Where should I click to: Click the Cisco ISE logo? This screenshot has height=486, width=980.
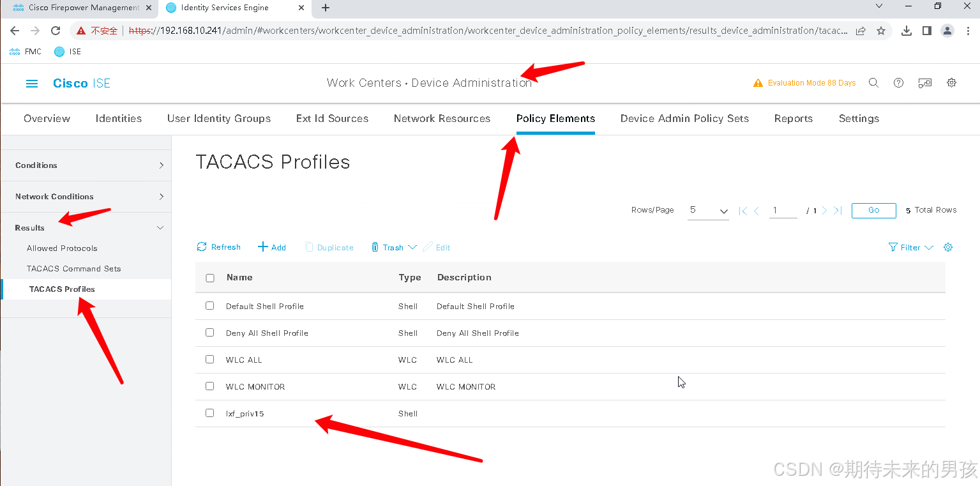click(x=82, y=84)
